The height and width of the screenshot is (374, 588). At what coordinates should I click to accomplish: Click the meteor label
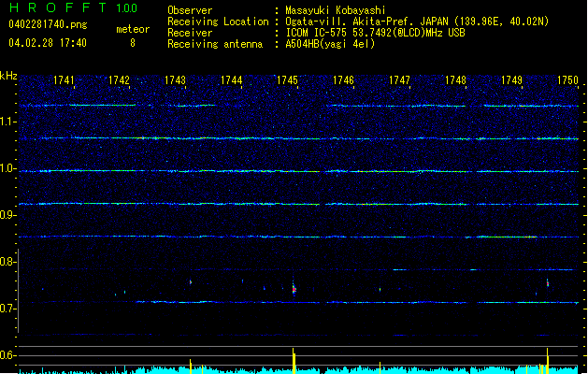(x=133, y=29)
